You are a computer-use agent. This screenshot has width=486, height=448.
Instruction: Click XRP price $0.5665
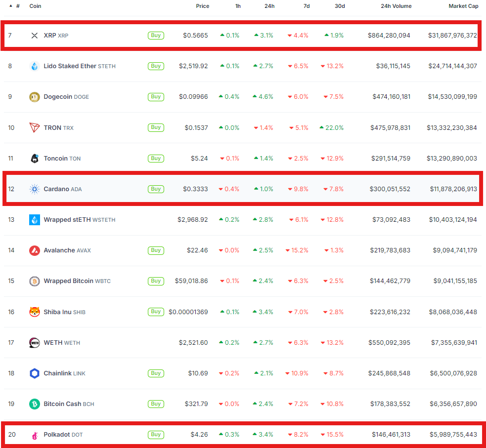point(195,35)
